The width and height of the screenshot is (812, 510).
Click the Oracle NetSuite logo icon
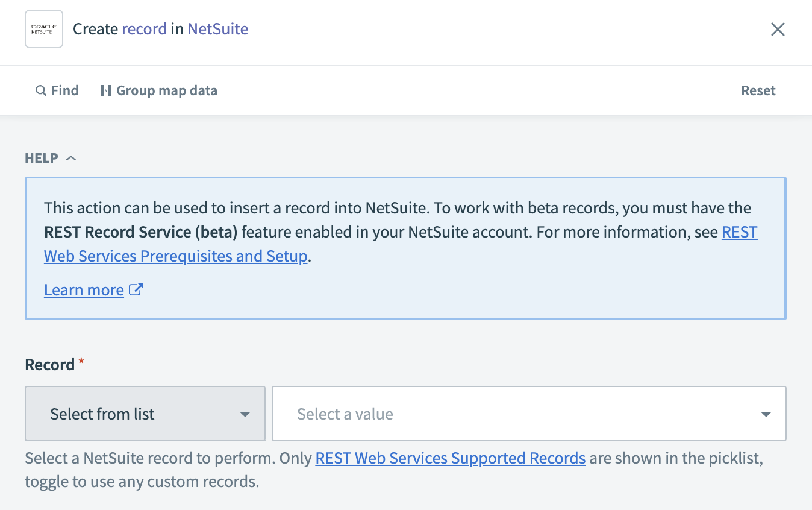(x=43, y=28)
